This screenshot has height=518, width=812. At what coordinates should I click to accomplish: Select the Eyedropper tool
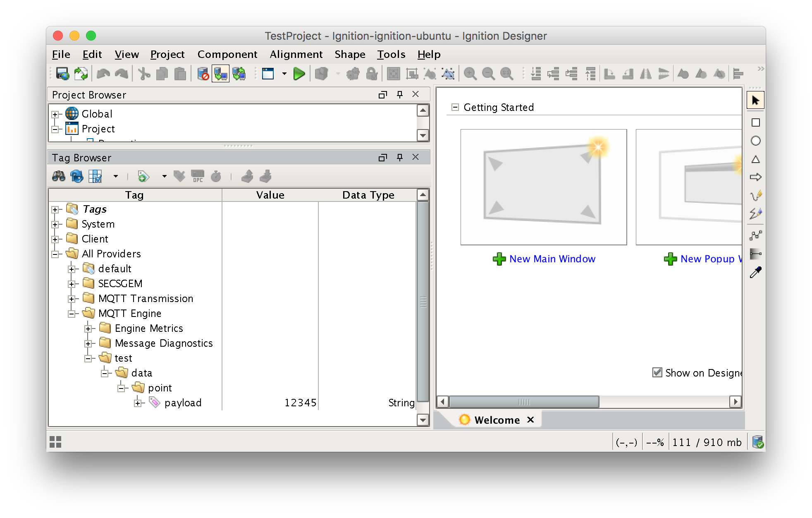point(755,272)
